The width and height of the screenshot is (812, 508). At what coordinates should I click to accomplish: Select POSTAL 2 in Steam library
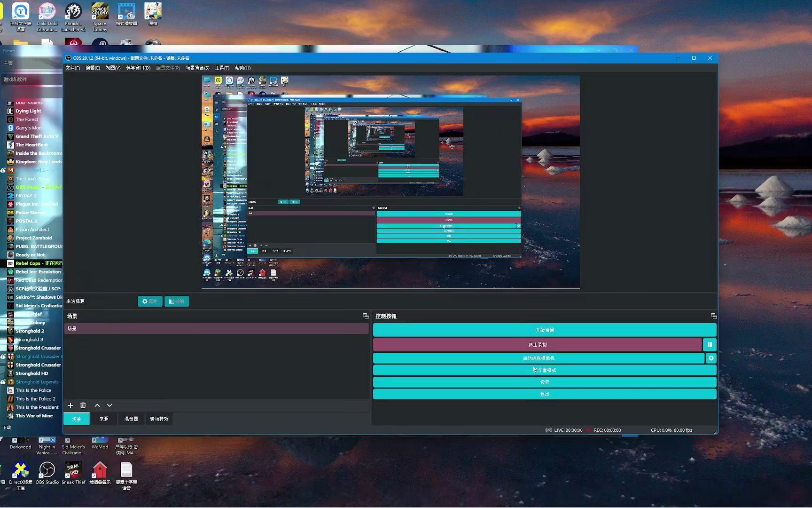26,221
